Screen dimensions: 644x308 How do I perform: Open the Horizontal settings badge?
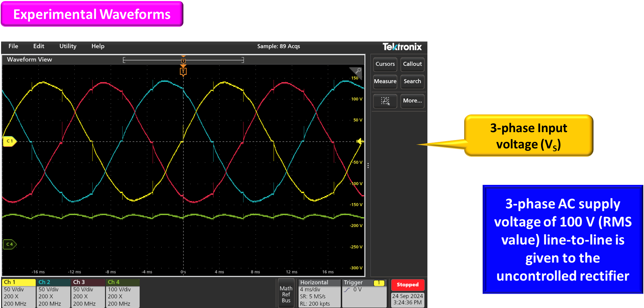[x=319, y=293]
